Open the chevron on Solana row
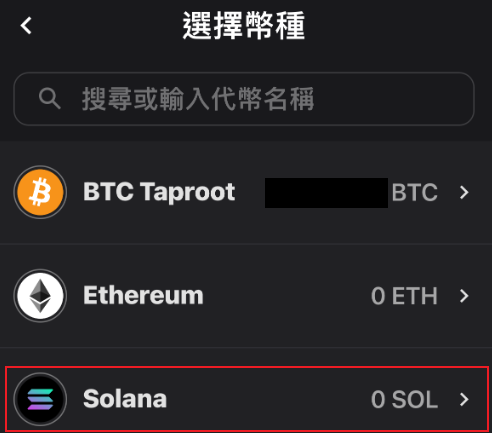492x433 pixels. coord(464,399)
